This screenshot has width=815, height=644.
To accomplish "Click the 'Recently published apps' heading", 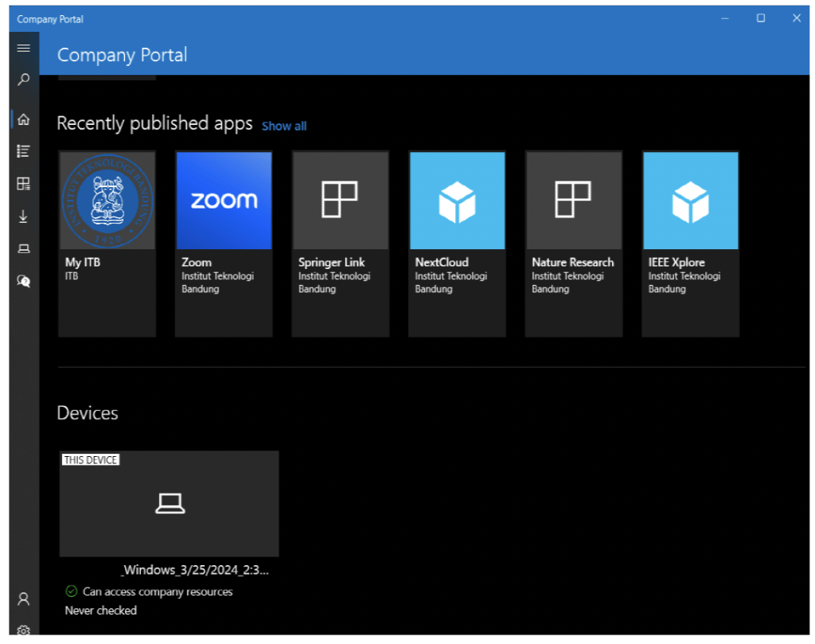I will tap(154, 123).
